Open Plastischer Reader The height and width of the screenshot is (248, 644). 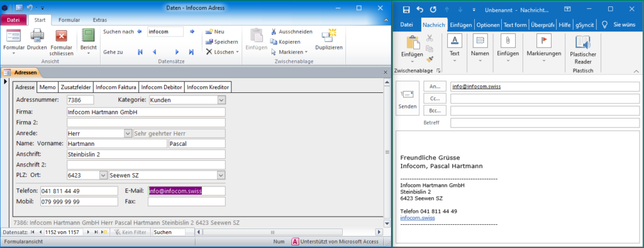(583, 49)
